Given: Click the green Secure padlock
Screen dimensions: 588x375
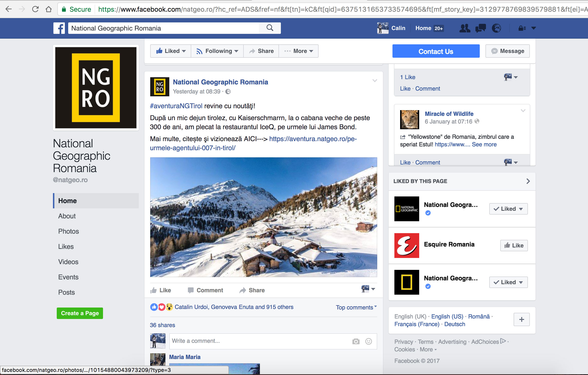Looking at the screenshot, I should coord(64,9).
